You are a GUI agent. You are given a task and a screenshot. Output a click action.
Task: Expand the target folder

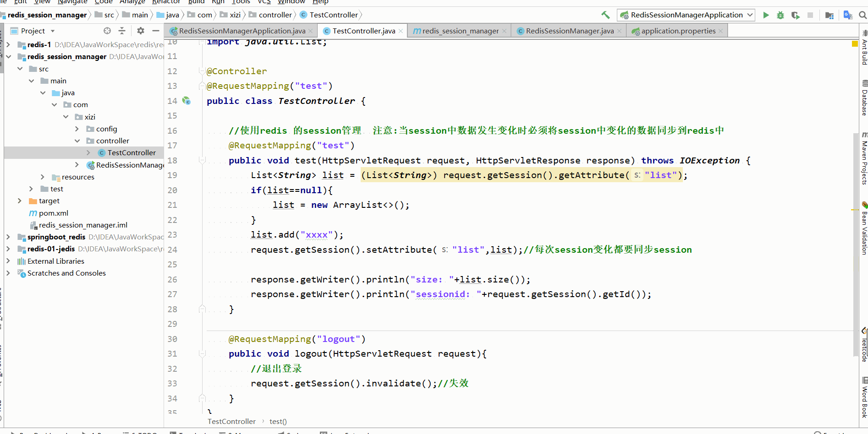[x=19, y=201]
